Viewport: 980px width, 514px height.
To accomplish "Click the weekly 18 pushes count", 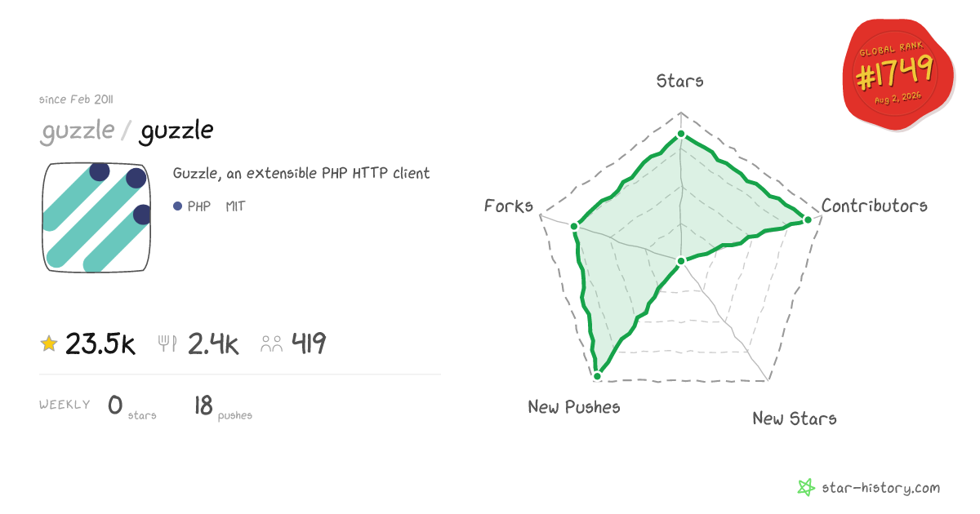I will (203, 405).
